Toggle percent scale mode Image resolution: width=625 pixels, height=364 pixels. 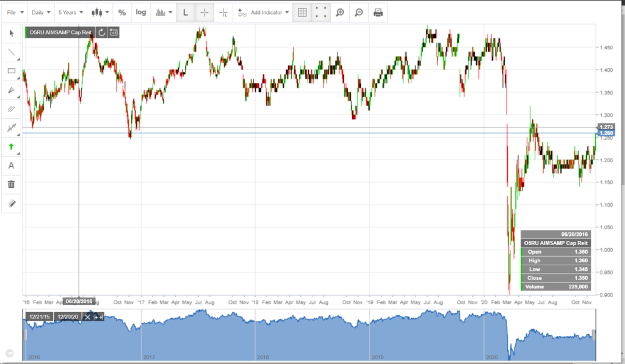[x=122, y=12]
